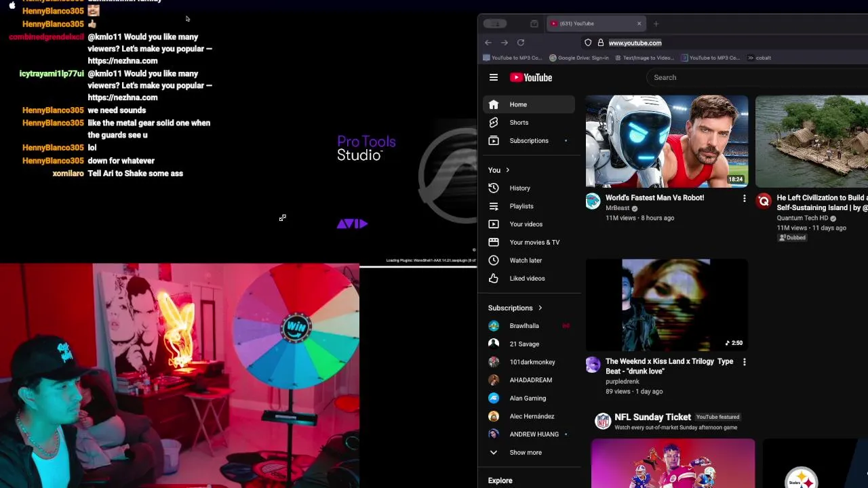The width and height of the screenshot is (868, 488).
Task: Expand the Subscriptions section header
Action: coord(515,308)
